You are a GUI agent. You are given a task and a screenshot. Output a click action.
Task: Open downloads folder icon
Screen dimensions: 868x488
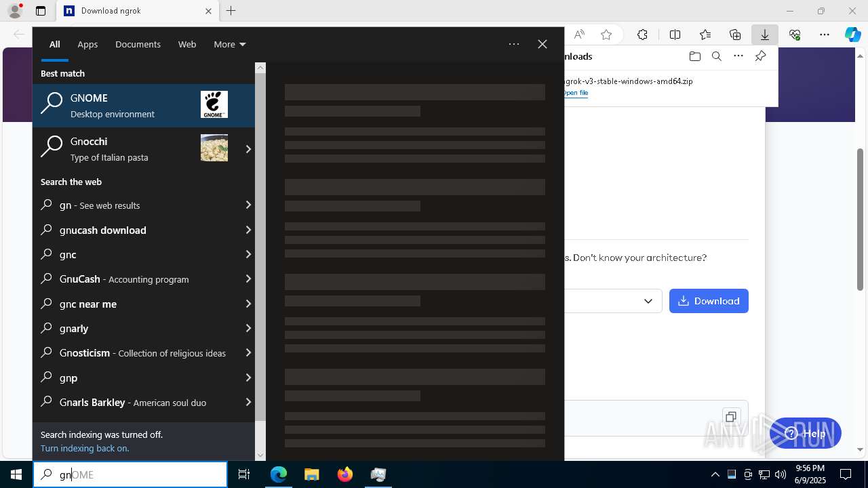tap(694, 56)
